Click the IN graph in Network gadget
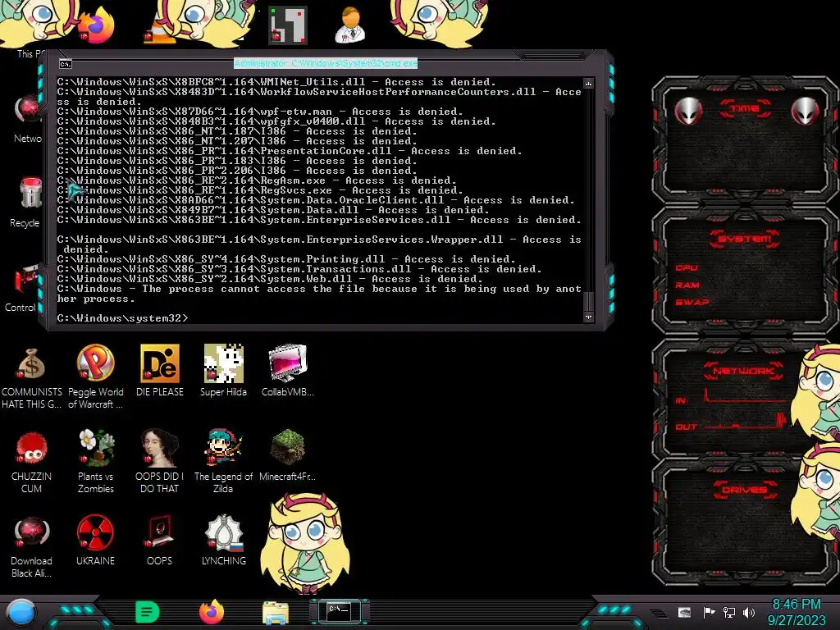The width and height of the screenshot is (840, 630). point(746,396)
